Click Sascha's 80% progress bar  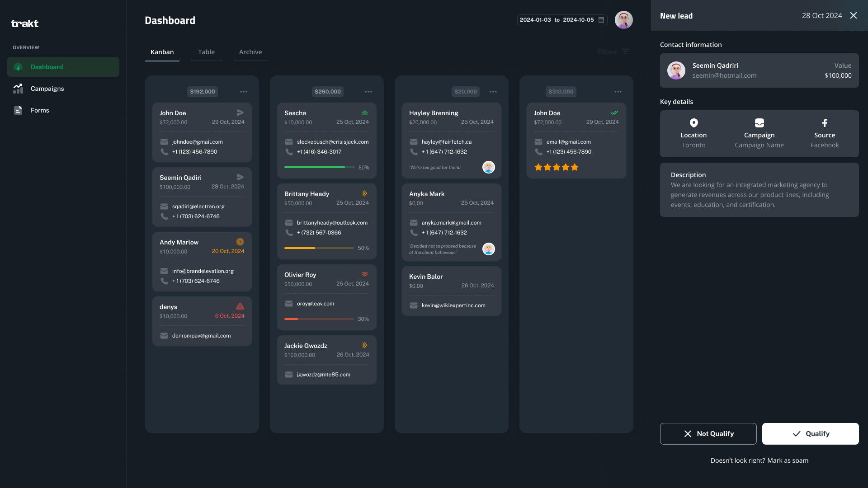point(319,167)
